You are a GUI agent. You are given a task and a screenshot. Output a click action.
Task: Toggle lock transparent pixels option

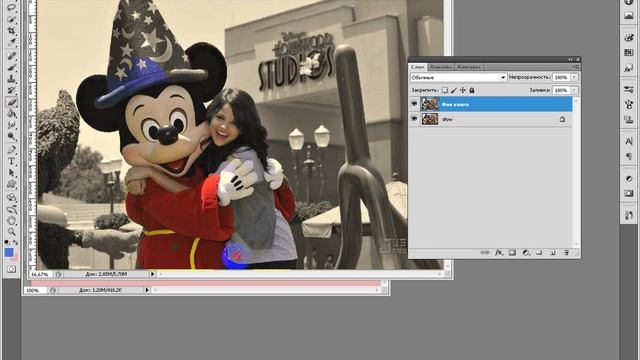tap(444, 90)
